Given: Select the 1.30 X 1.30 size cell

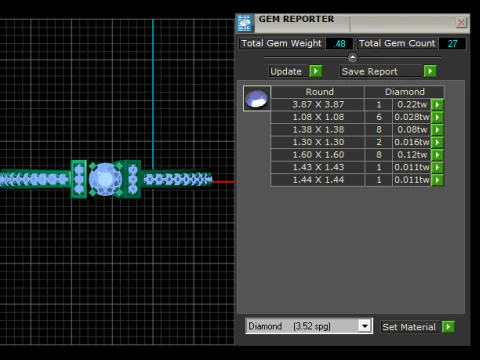Looking at the screenshot, I should [318, 142].
